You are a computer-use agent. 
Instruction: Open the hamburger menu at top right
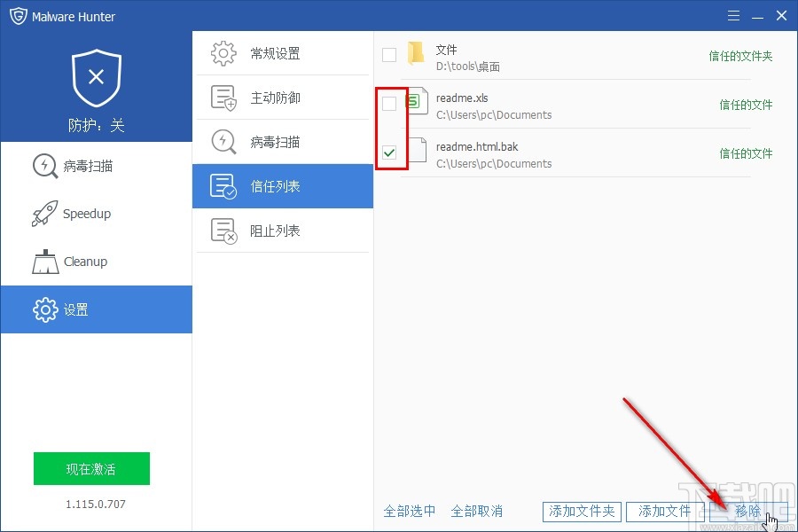click(x=734, y=15)
